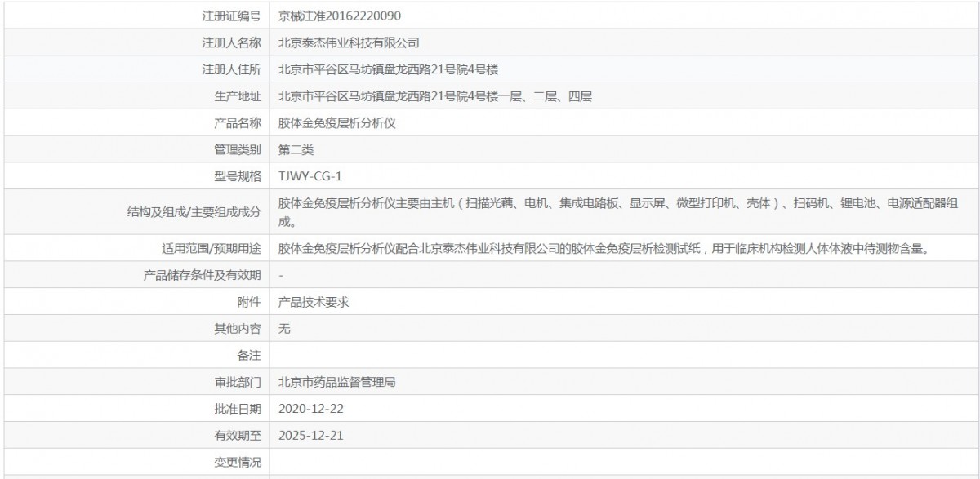Screen dimensions: 980x479
Task: Click the 批准日期 label
Action: point(237,408)
